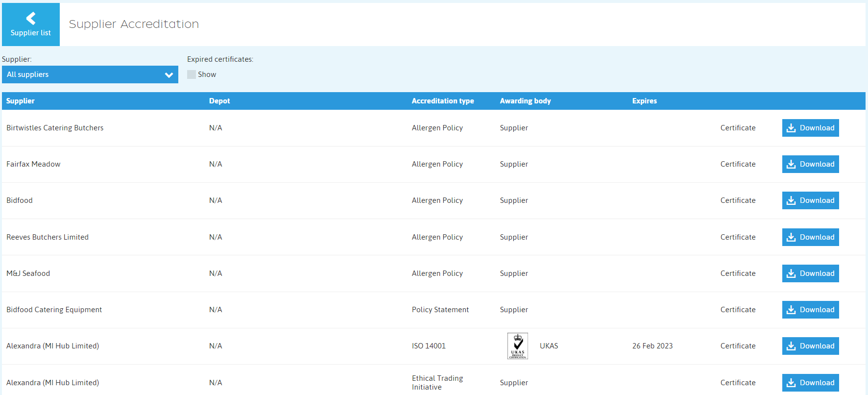Select the Bidfood Catering Equipment supplier name
This screenshot has width=868, height=395.
pyautogui.click(x=54, y=310)
